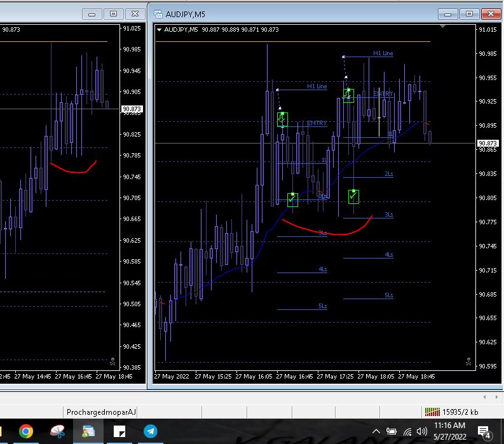Image resolution: width=504 pixels, height=444 pixels.
Task: Click the 27 May 2022 time axis label
Action: click(x=172, y=376)
